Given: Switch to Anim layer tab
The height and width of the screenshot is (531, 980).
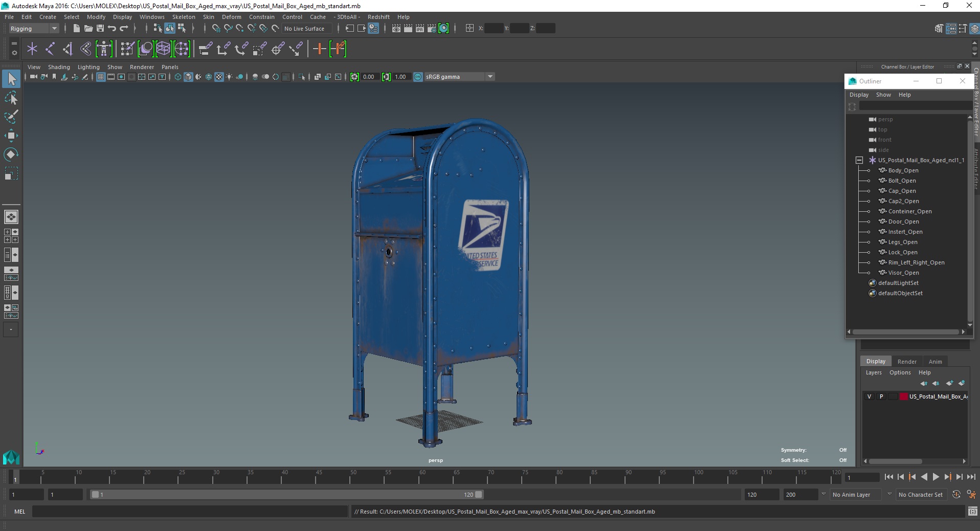Looking at the screenshot, I should tap(935, 362).
